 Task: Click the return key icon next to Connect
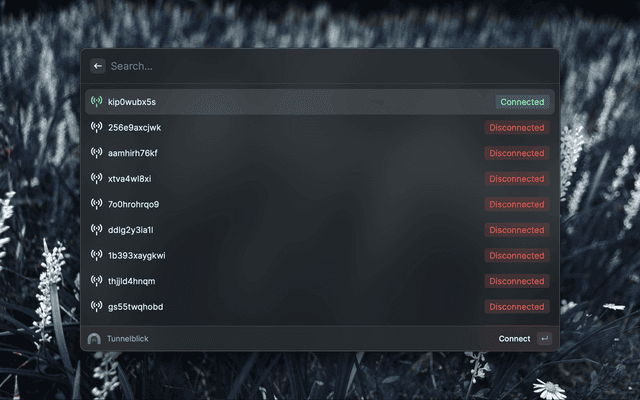(544, 338)
